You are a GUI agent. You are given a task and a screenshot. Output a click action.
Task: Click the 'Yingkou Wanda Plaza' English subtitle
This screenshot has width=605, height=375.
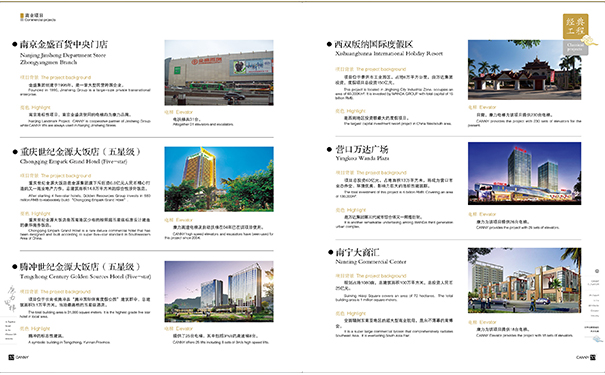[362, 158]
